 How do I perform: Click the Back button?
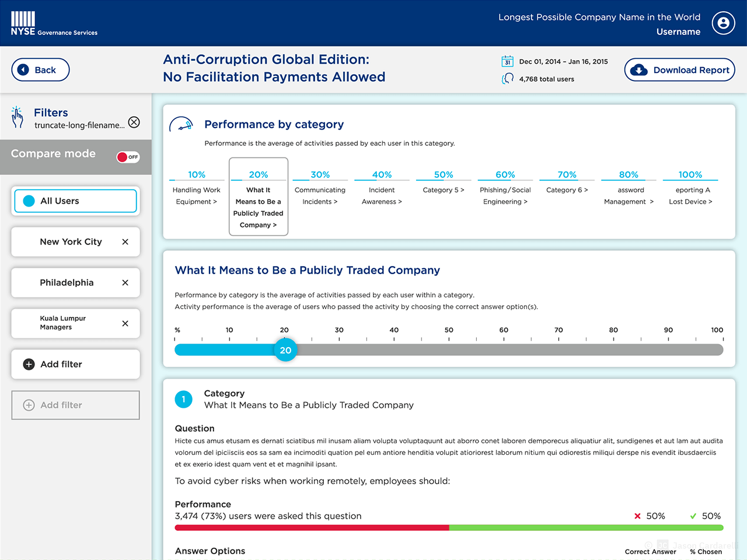(x=40, y=70)
